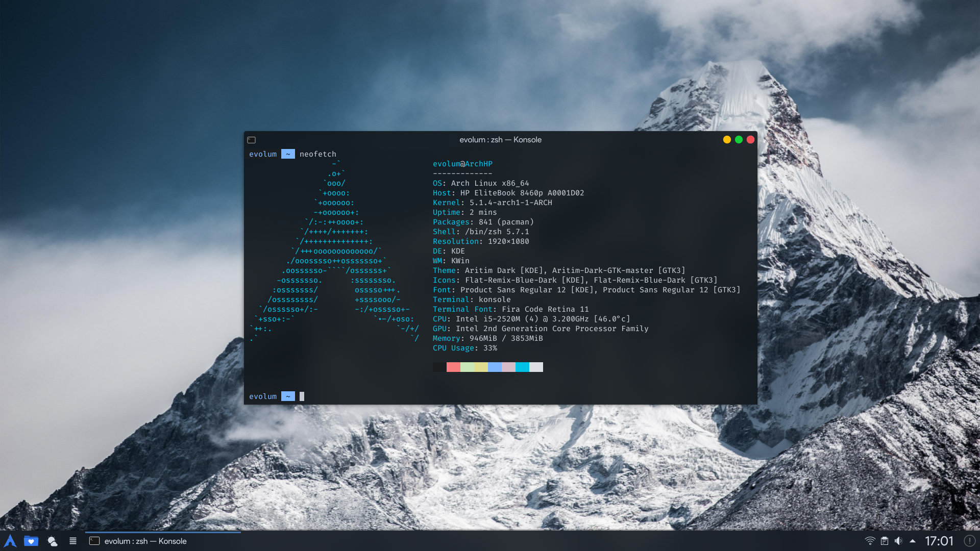Screen dimensions: 980x551
Task: Click the 'WM: KWin' line
Action: tap(451, 261)
